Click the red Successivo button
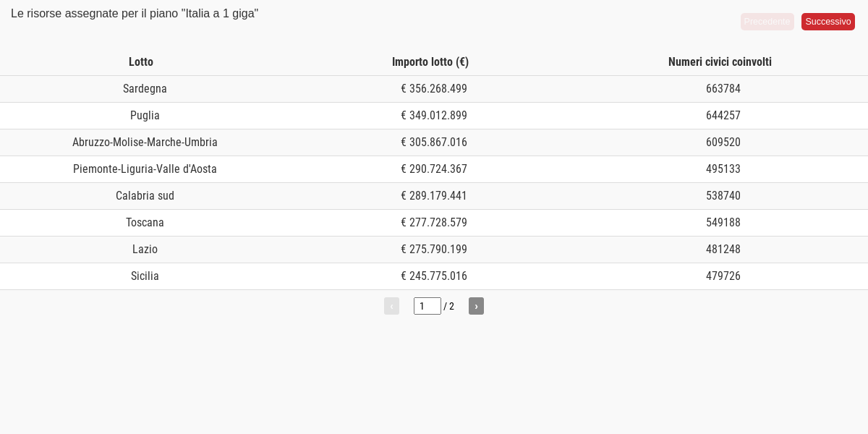The width and height of the screenshot is (868, 434). tap(827, 22)
